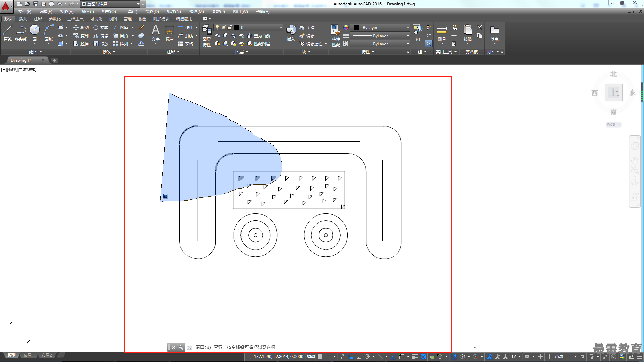644x362 pixels.
Task: Open the 文件(F) menu
Action: 24,11
